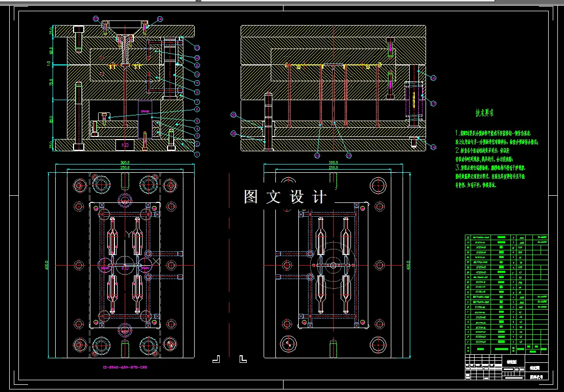Select technical requirement line starting with 3.
Image resolution: width=564 pixels, height=392 pixels.
[x=489, y=168]
